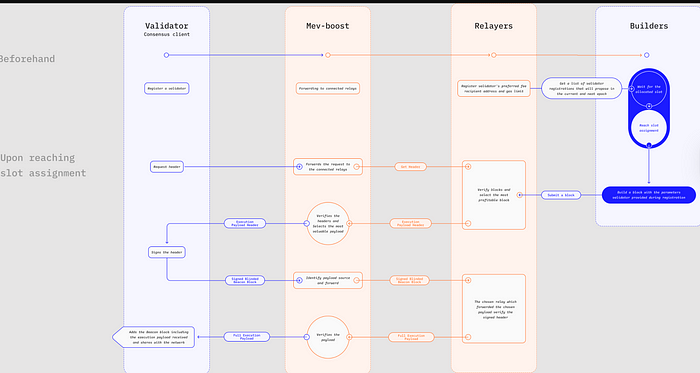Click the "Identify payload source and forward" box
This screenshot has height=373, width=700.
pyautogui.click(x=328, y=280)
